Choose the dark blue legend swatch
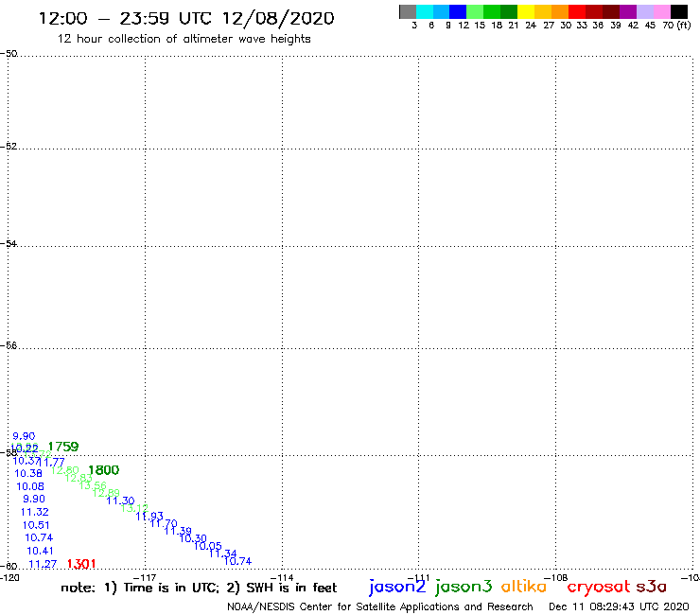The height and width of the screenshot is (615, 700). pos(458,11)
